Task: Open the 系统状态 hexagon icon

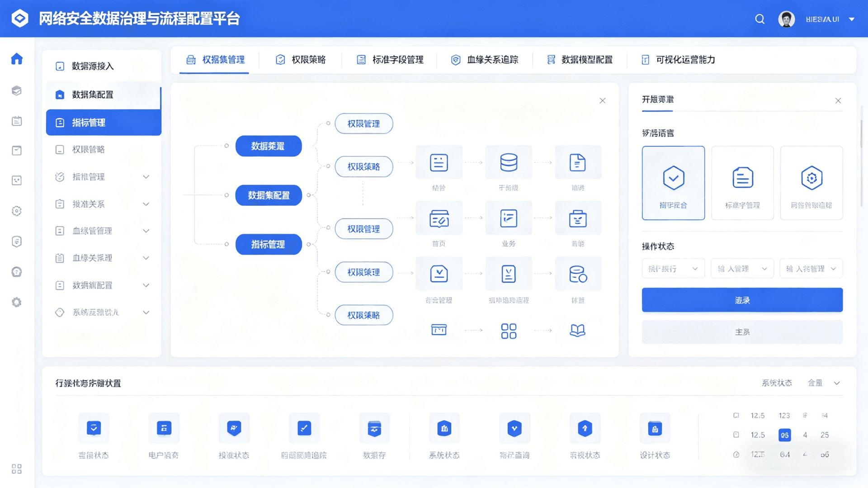Action: (x=444, y=428)
